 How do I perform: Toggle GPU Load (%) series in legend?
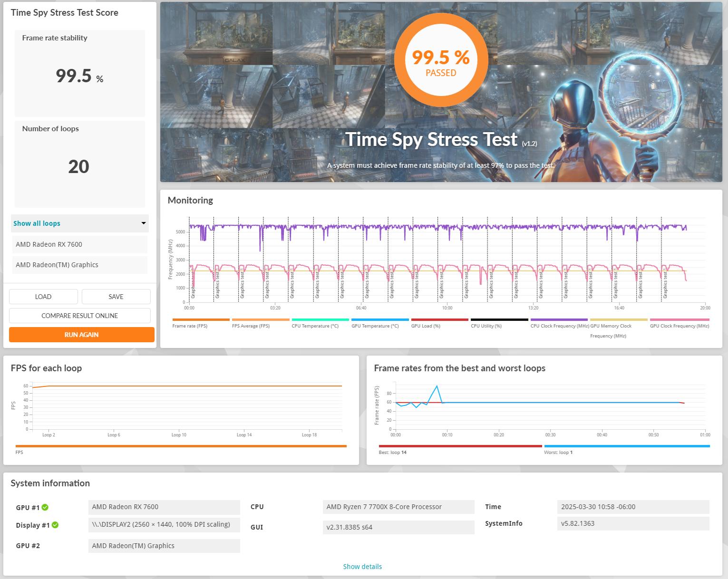[426, 326]
